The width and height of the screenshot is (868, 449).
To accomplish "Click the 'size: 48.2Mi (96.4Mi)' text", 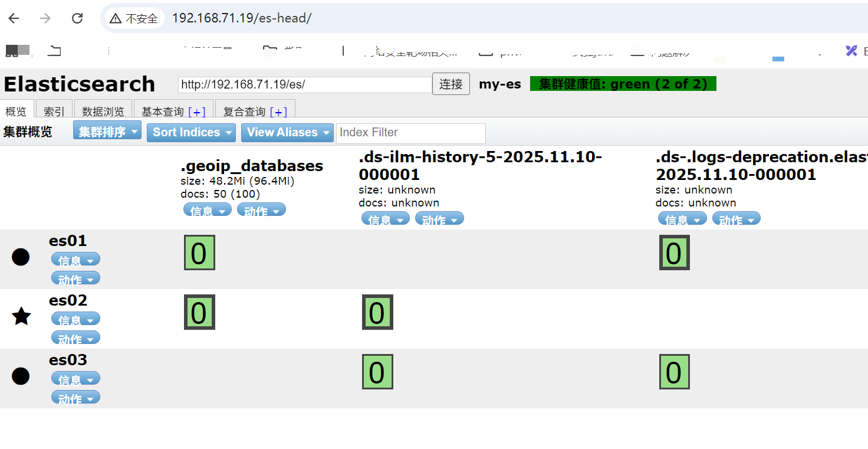I will point(238,181).
